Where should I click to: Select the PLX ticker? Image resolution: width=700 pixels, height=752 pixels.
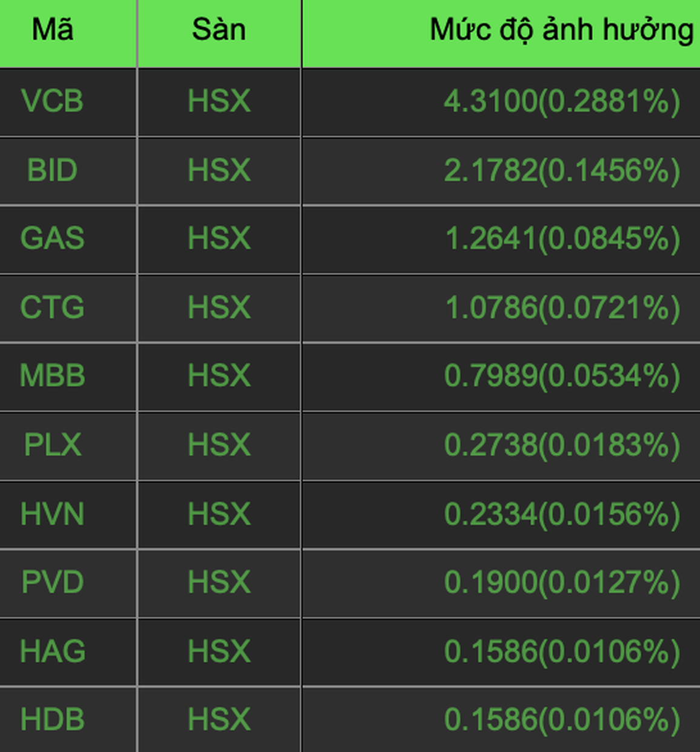coord(52,445)
